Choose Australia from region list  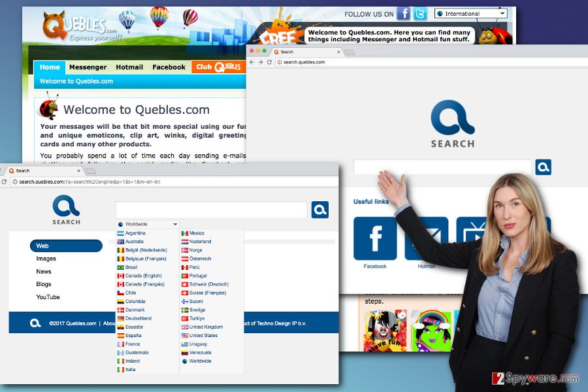131,242
